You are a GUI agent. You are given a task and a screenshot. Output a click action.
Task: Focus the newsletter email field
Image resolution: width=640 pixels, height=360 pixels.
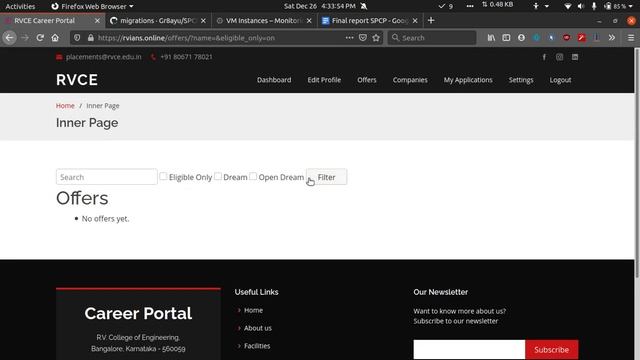[469, 350]
